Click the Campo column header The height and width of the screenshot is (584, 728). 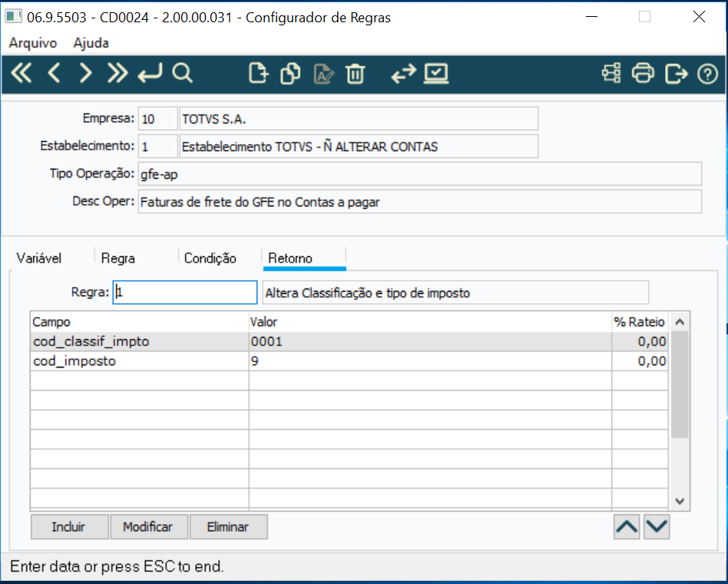pyautogui.click(x=139, y=322)
